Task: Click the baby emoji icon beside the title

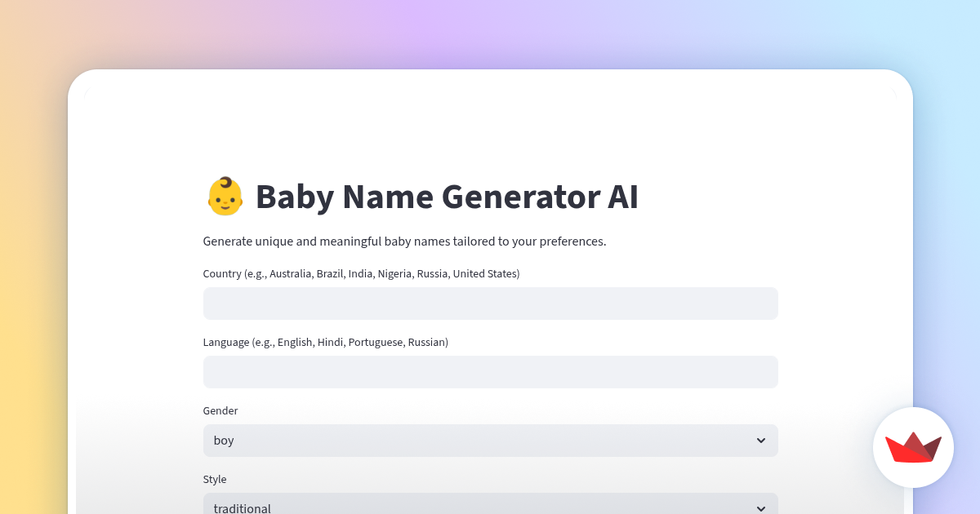Action: (x=225, y=197)
